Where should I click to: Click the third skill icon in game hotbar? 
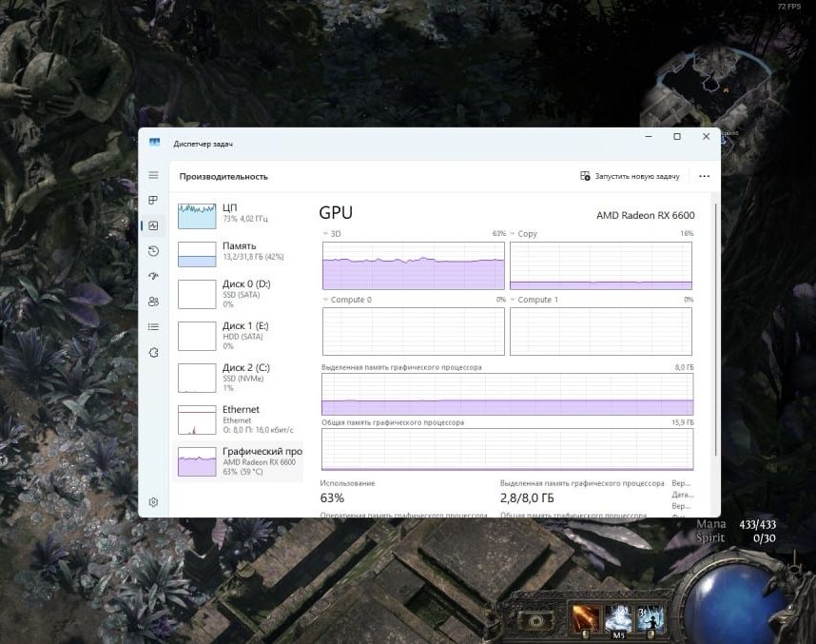pos(650,619)
